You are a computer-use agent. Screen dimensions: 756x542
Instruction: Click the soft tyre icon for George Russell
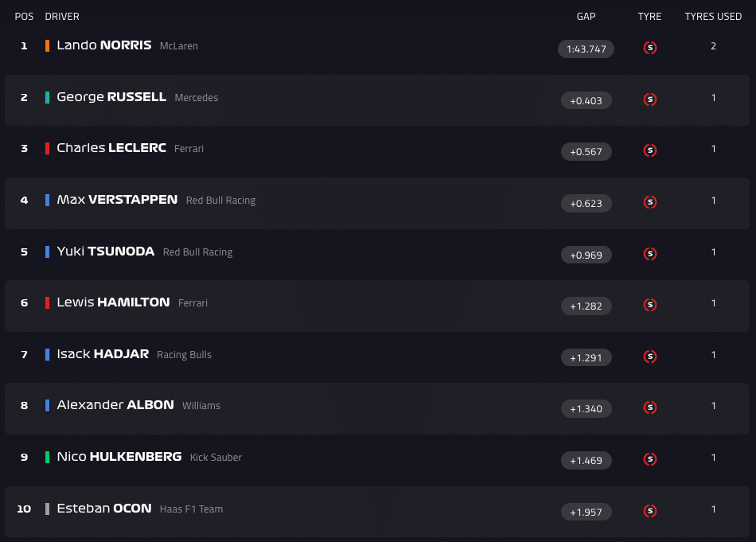tap(650, 99)
